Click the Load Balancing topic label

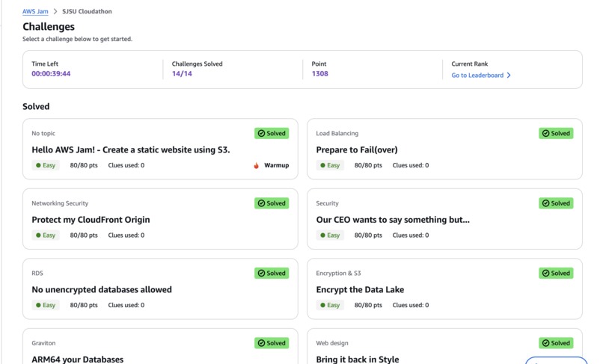click(337, 133)
